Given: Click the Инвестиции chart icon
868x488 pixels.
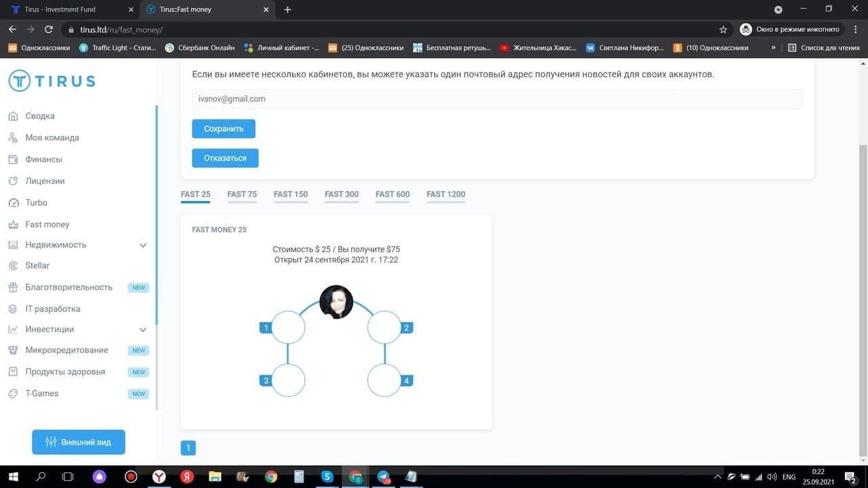Looking at the screenshot, I should [13, 329].
